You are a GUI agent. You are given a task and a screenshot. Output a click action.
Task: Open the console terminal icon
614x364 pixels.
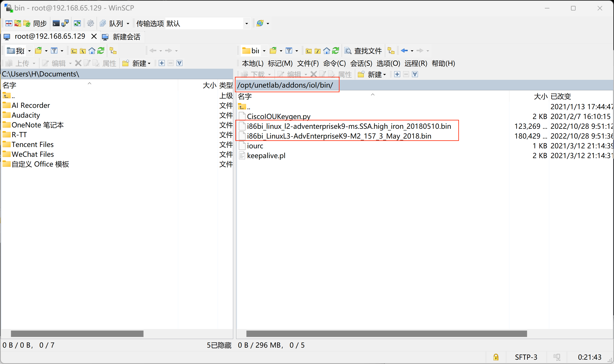56,23
